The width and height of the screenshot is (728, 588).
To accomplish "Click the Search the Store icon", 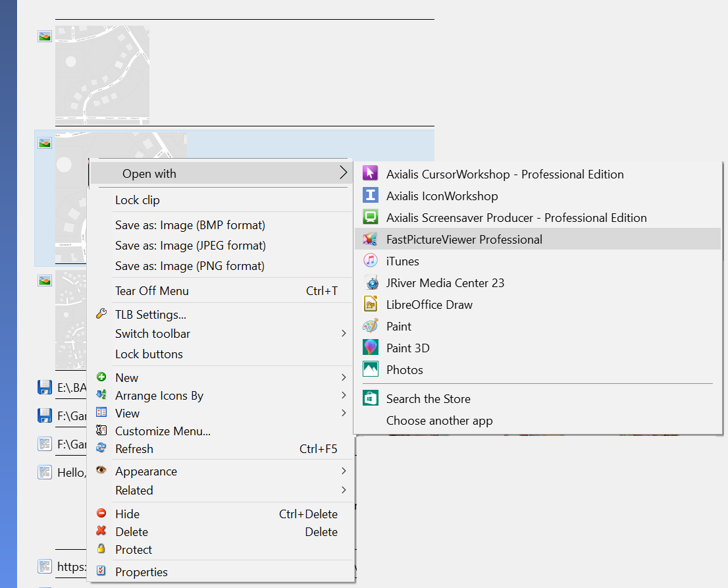I will [x=371, y=398].
